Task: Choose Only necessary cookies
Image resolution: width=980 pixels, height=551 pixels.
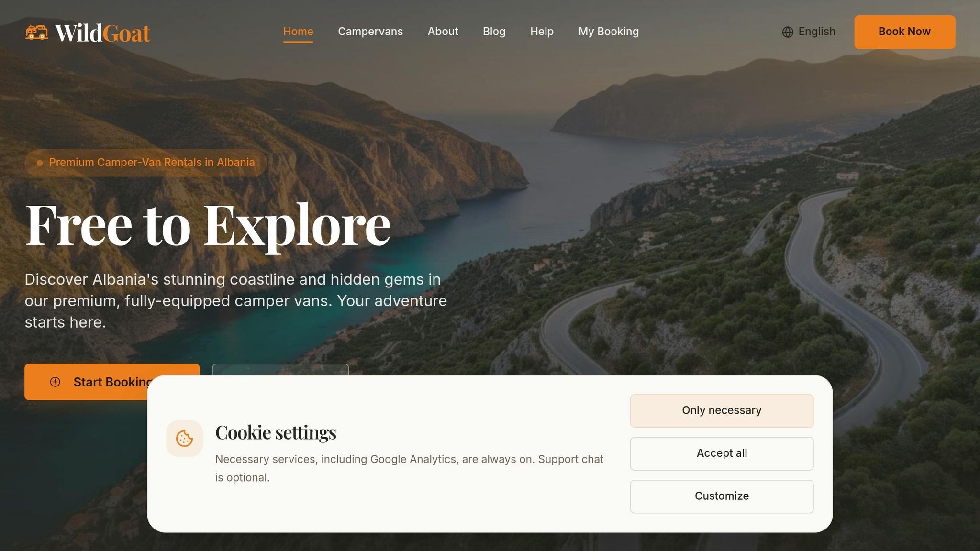Action: tap(722, 410)
